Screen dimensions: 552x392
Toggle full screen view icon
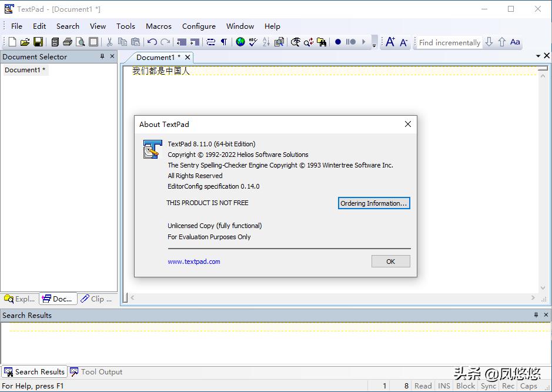point(93,42)
